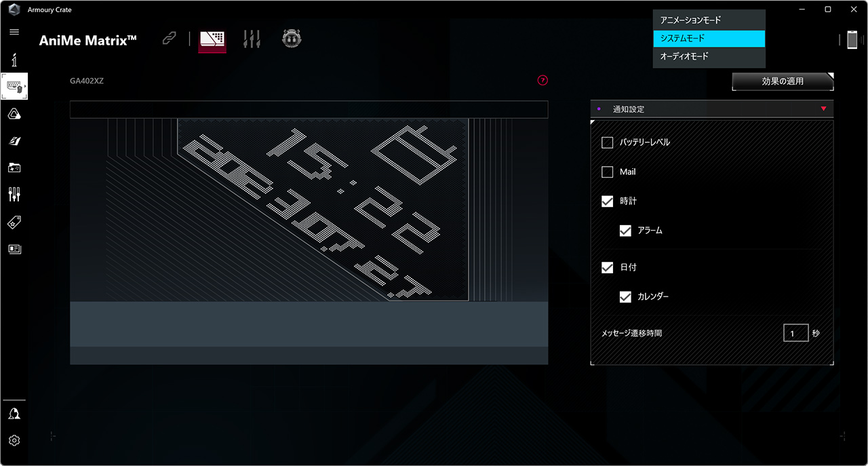868x466 pixels.
Task: Open the Game Library sidebar icon
Action: coord(14,168)
